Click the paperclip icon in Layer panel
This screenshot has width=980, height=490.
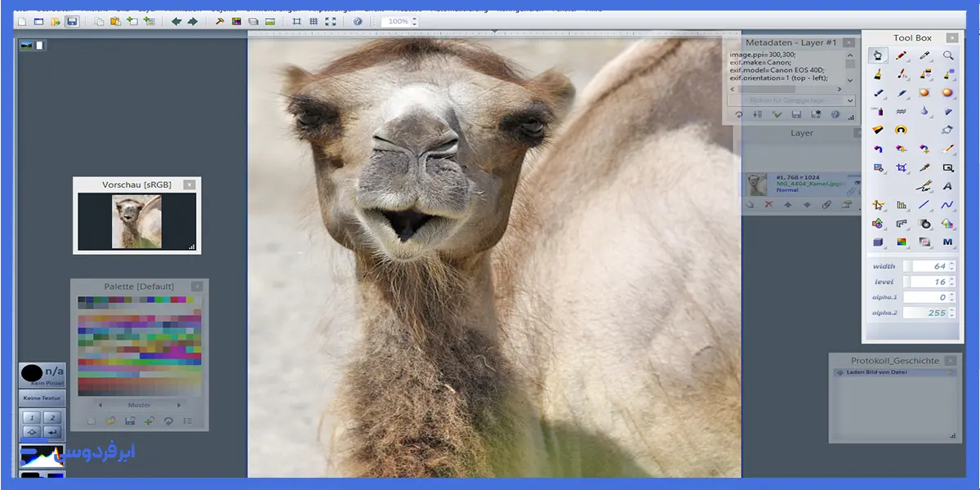(x=826, y=204)
